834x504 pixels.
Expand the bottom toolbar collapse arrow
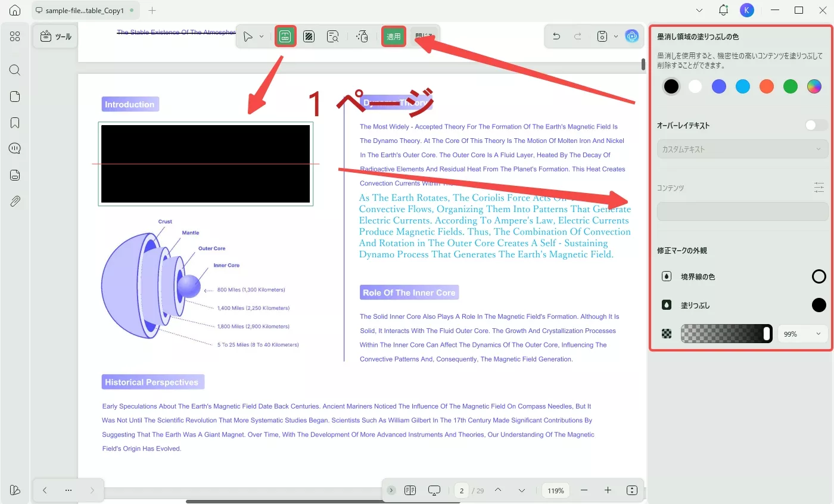coord(391,490)
